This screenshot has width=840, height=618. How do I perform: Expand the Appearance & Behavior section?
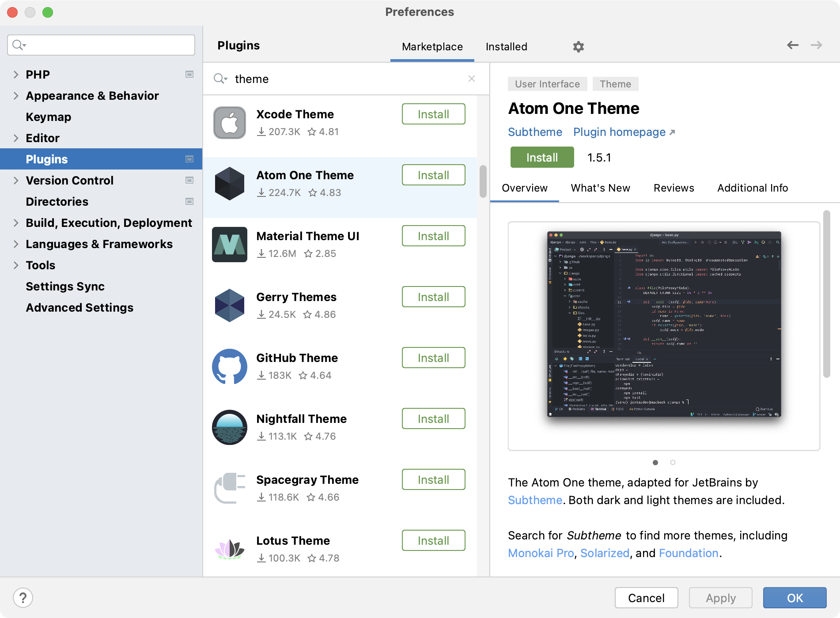click(16, 96)
